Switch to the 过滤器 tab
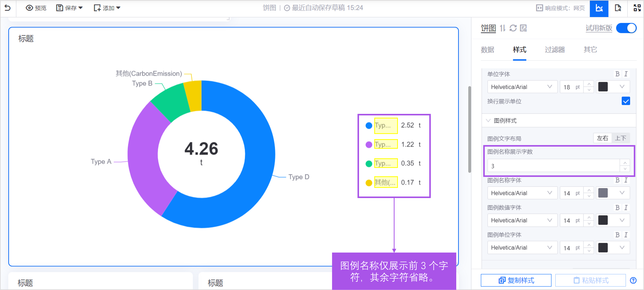Screen dimensions: 644x290 pos(555,49)
